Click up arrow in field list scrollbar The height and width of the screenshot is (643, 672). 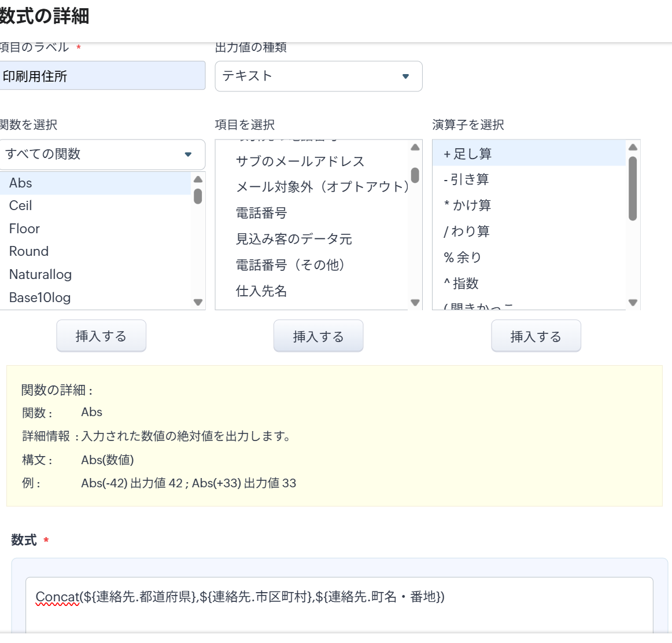pos(415,148)
